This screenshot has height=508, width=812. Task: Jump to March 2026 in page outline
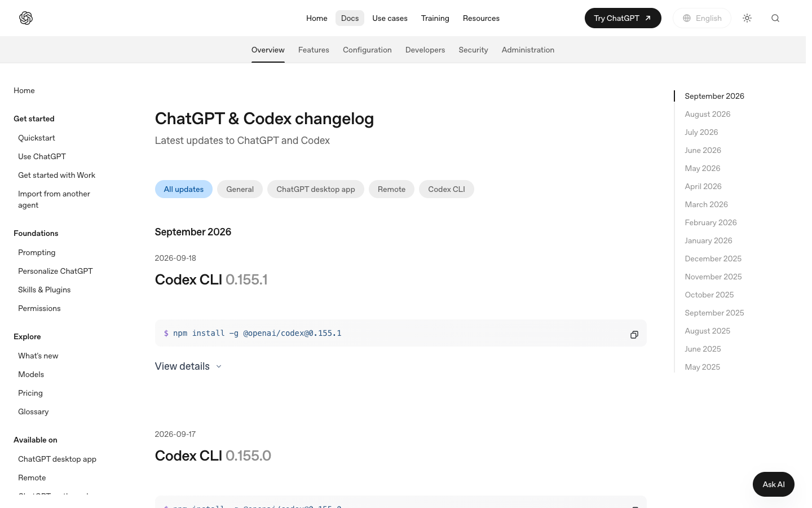(707, 204)
